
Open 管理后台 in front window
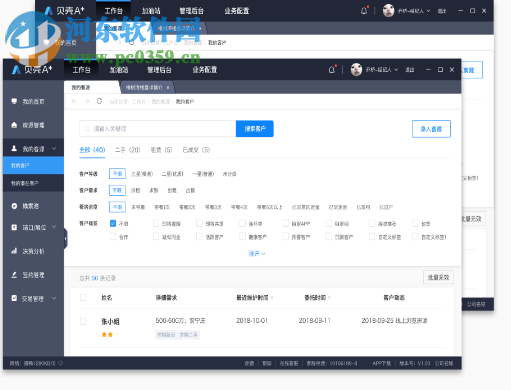click(159, 70)
